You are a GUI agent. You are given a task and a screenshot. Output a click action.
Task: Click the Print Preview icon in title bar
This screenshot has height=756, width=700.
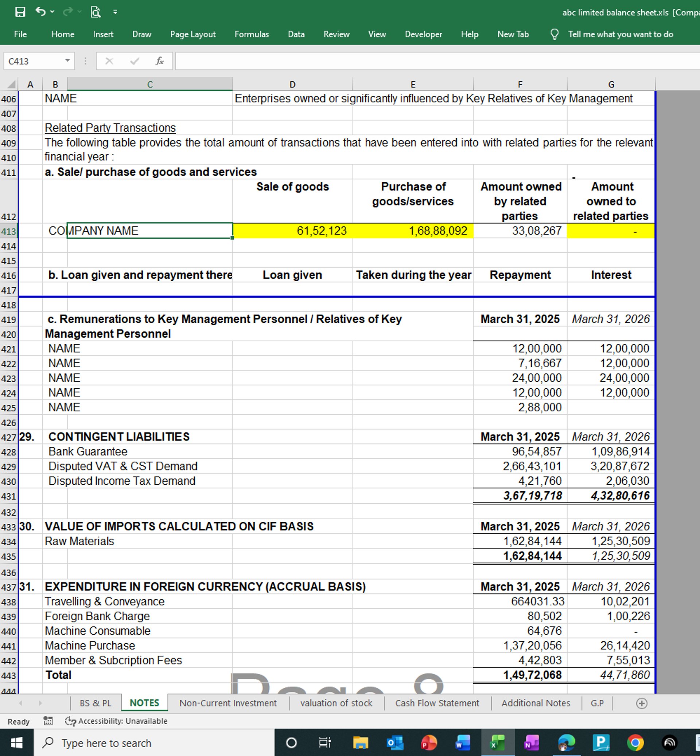[x=96, y=12]
